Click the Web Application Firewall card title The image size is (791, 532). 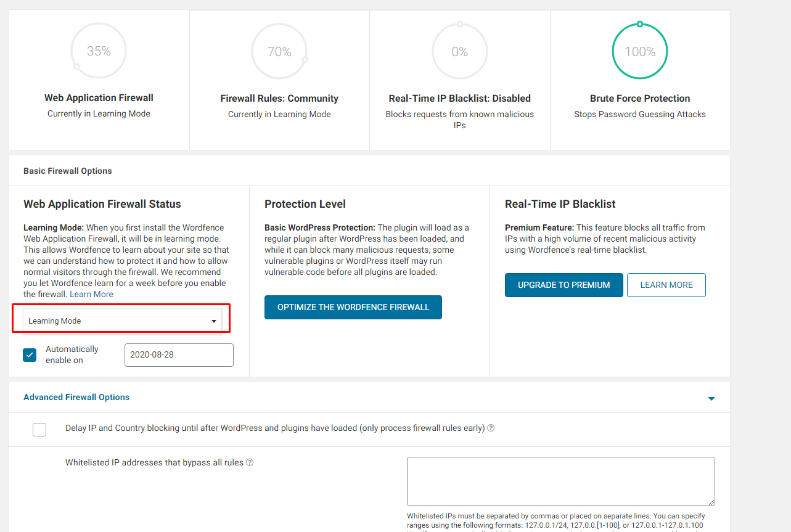pos(99,98)
